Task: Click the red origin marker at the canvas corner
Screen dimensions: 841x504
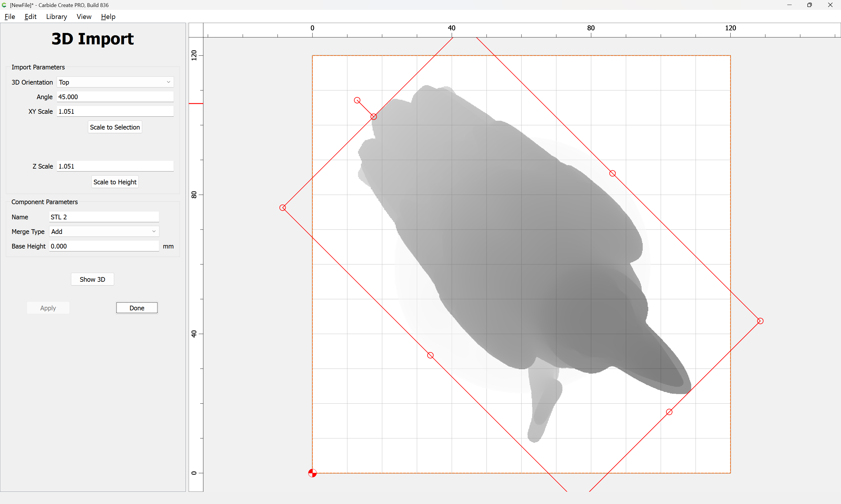Action: point(312,473)
